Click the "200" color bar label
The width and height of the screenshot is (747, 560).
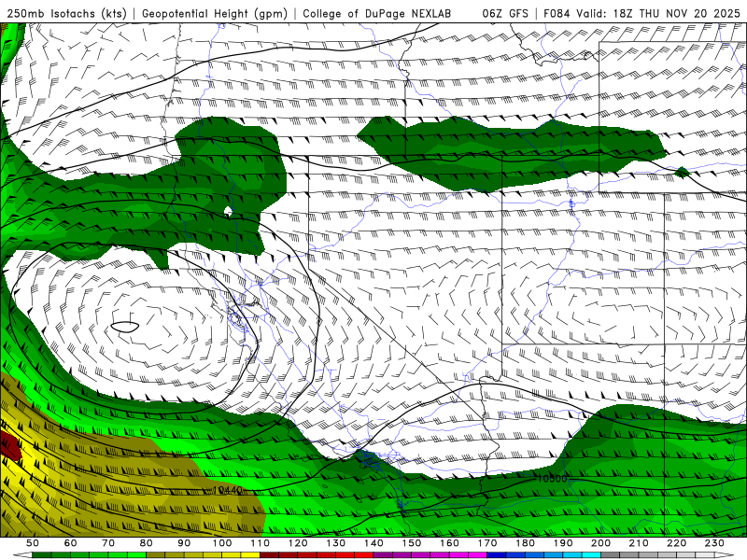[x=600, y=543]
